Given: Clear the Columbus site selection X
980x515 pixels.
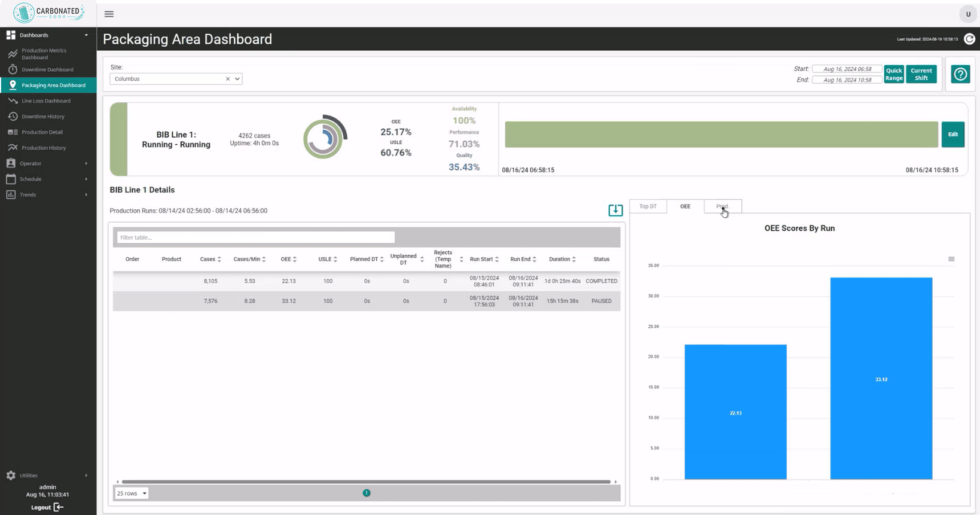Looking at the screenshot, I should 227,79.
